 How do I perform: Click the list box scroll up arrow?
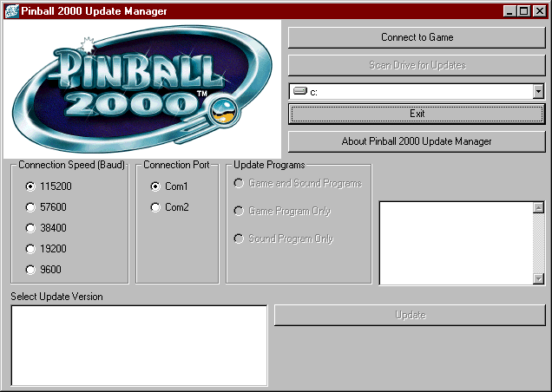click(538, 207)
